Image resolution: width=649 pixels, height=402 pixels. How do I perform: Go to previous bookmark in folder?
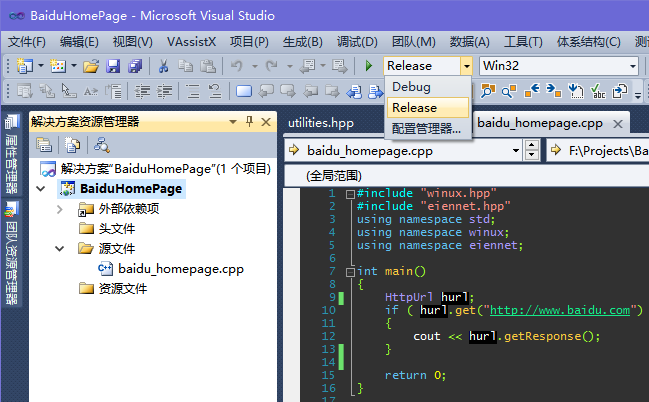click(x=310, y=91)
